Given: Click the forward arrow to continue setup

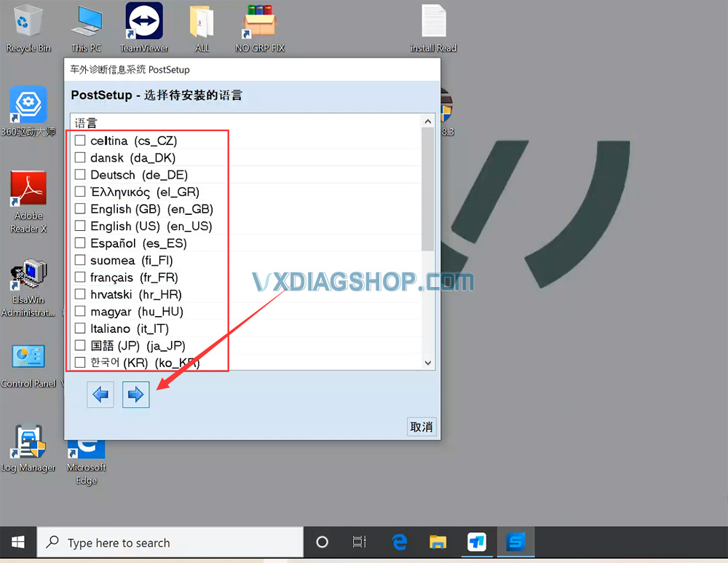Looking at the screenshot, I should click(135, 394).
